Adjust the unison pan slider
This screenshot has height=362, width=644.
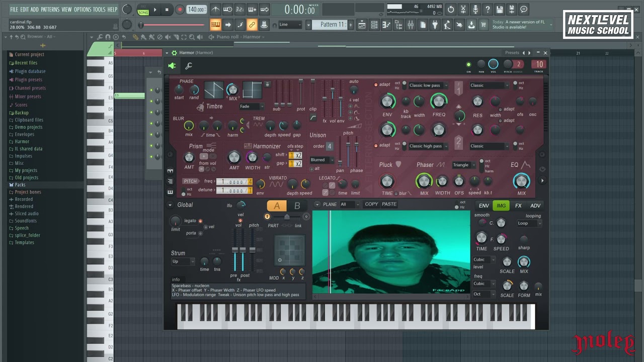click(x=340, y=152)
